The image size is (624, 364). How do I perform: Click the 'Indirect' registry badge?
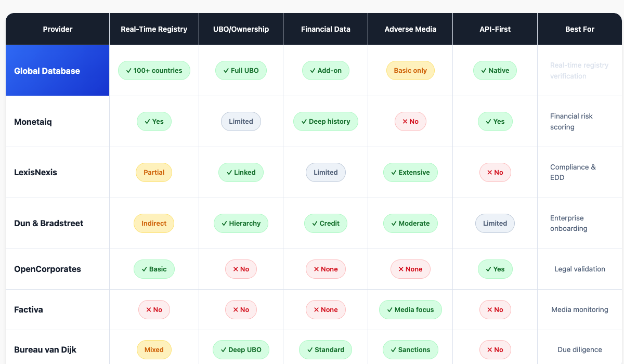tap(154, 224)
